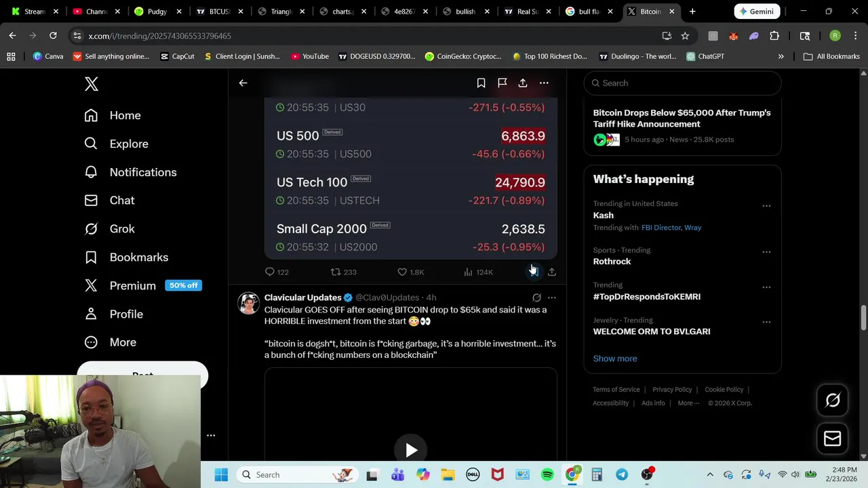Screen dimensions: 868x488
Task: Expand hidden bookmarks chevron
Action: click(781, 56)
